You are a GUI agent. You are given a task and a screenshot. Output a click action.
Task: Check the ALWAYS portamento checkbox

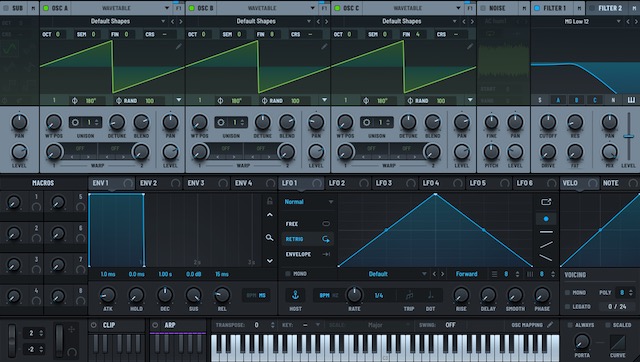(570, 325)
